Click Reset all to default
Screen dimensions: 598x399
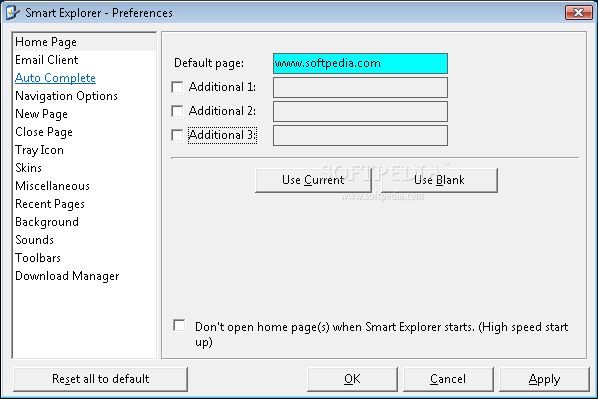pyautogui.click(x=100, y=379)
